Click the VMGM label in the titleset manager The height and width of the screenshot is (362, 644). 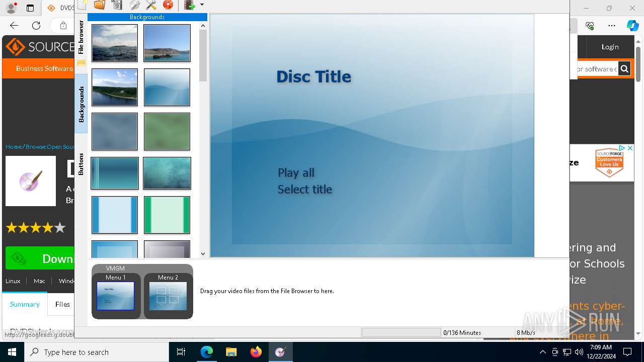click(115, 268)
